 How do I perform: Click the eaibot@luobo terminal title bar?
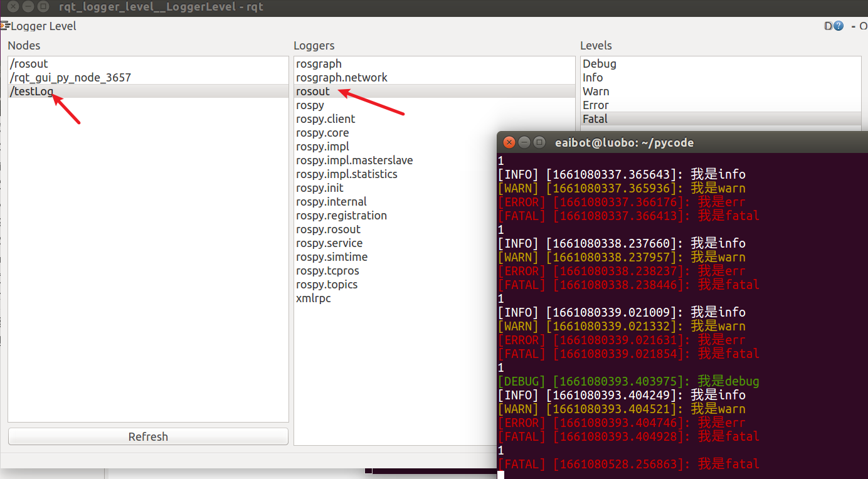[682, 142]
